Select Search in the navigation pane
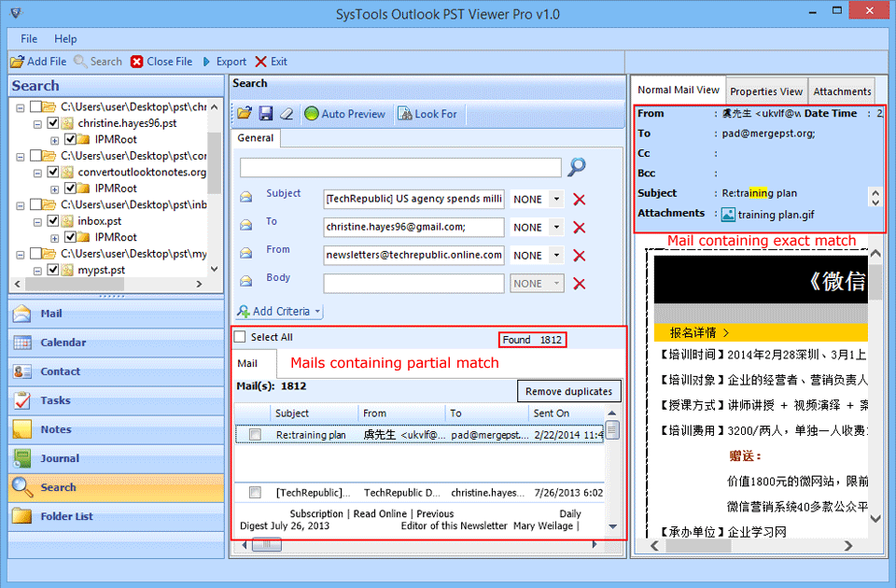 [x=117, y=487]
